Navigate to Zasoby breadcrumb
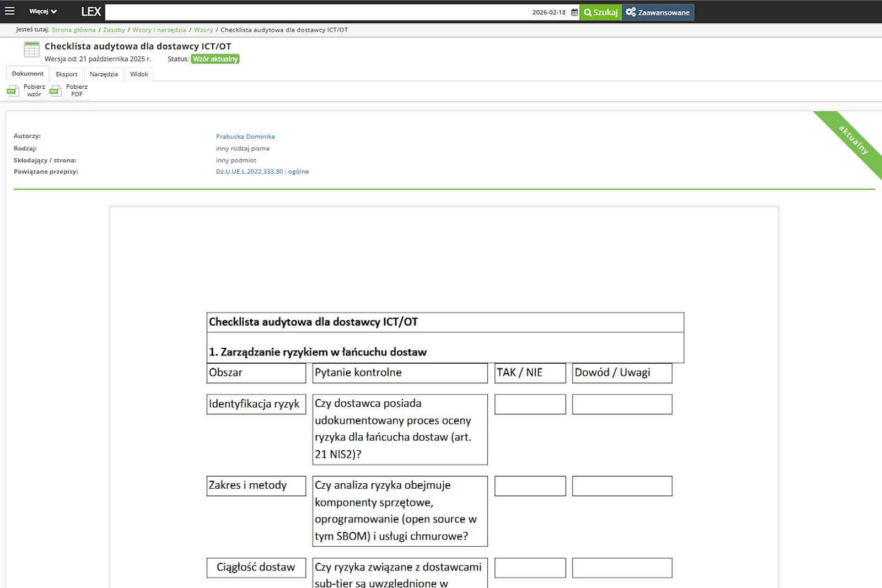The height and width of the screenshot is (588, 882). [x=114, y=30]
